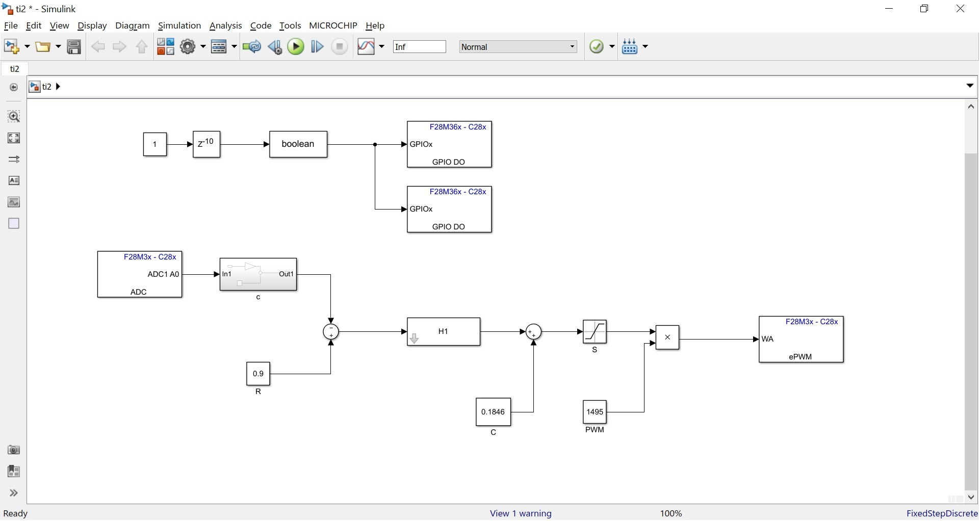Save the model with floppy icon
This screenshot has width=980, height=521.
(x=74, y=47)
